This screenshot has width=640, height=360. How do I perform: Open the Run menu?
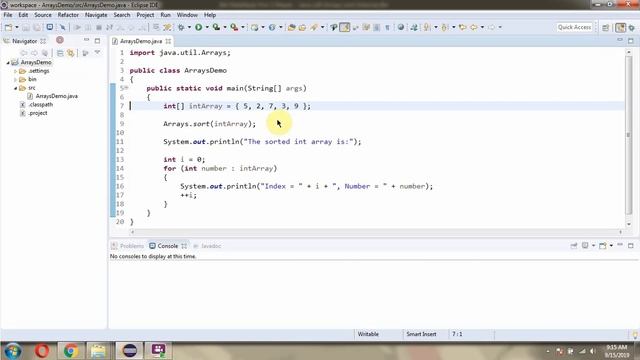(x=165, y=15)
